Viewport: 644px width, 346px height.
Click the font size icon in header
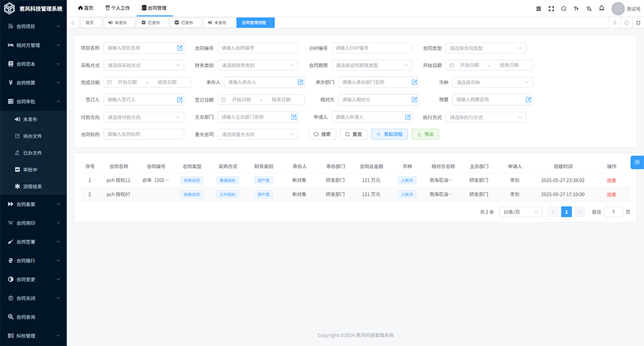pos(576,8)
